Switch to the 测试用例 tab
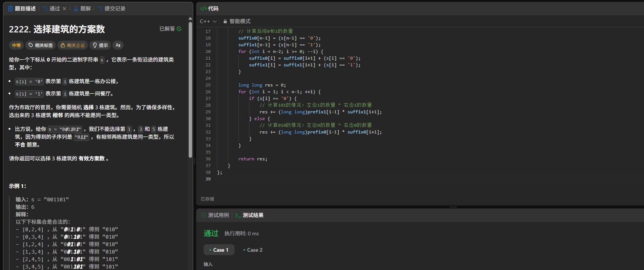Viewport: 644px width, 270px height. tap(215, 215)
